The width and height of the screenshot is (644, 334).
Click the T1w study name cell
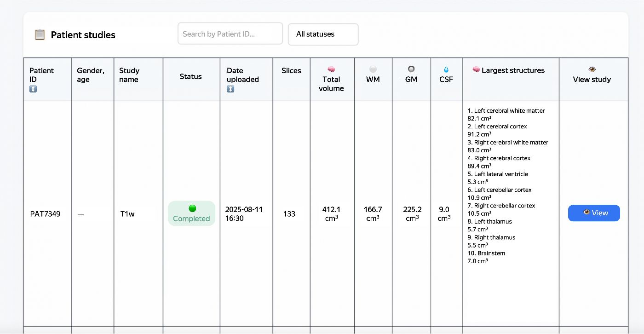point(127,214)
